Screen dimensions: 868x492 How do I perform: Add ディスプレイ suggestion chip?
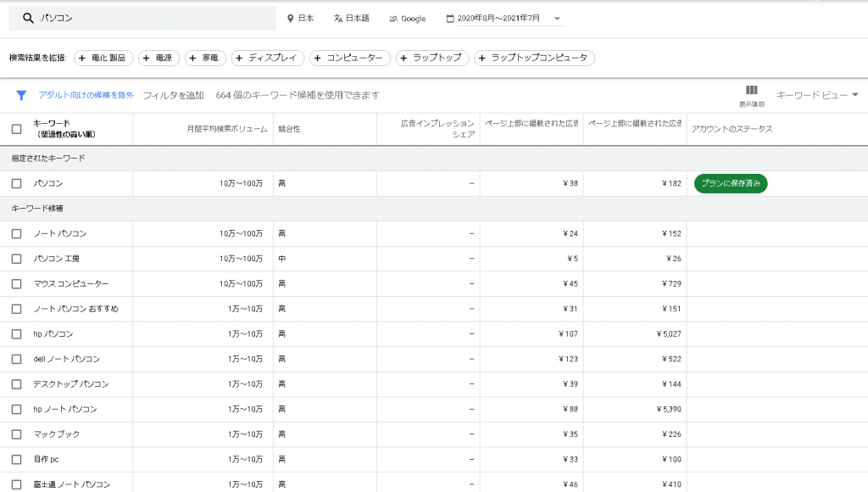click(267, 58)
